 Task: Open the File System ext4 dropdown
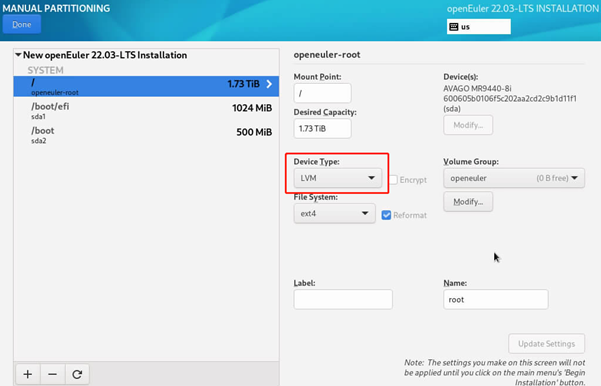pyautogui.click(x=335, y=214)
